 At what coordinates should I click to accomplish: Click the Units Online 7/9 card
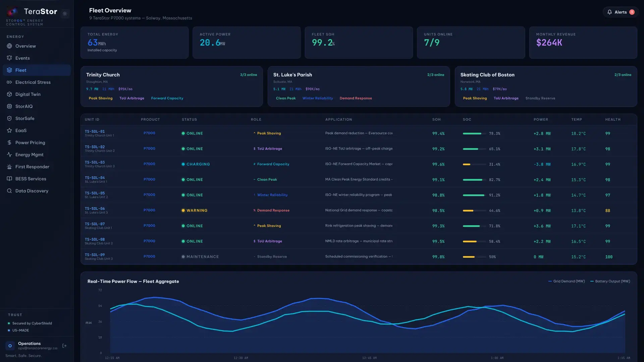(x=471, y=43)
